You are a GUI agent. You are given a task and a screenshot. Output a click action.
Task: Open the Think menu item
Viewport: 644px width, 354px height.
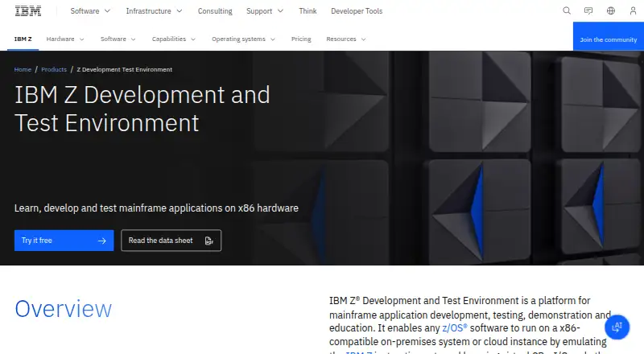click(x=308, y=11)
